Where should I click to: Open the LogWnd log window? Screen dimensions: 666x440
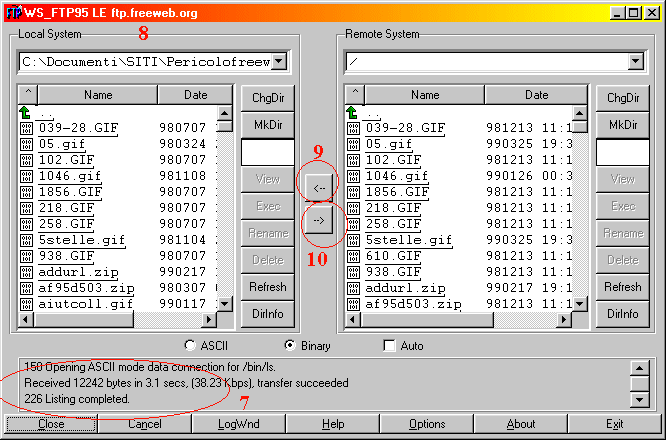click(239, 424)
